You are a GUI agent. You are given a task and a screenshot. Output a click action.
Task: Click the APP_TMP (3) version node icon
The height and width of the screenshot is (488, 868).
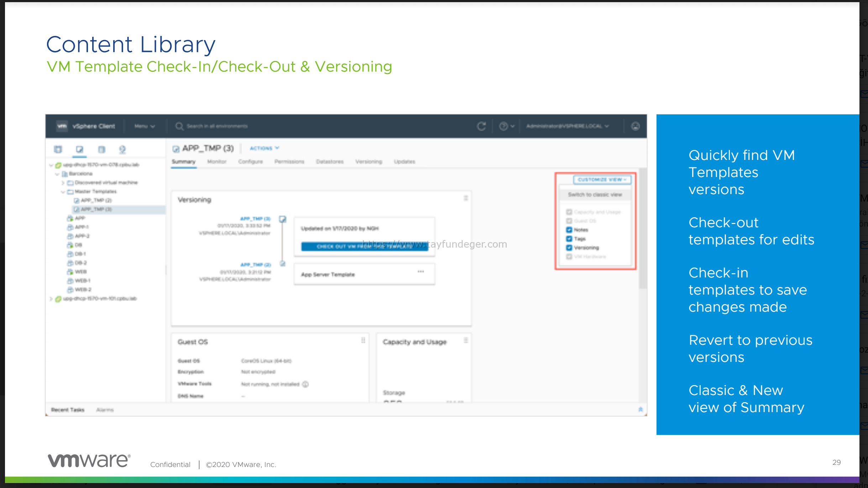coord(283,219)
